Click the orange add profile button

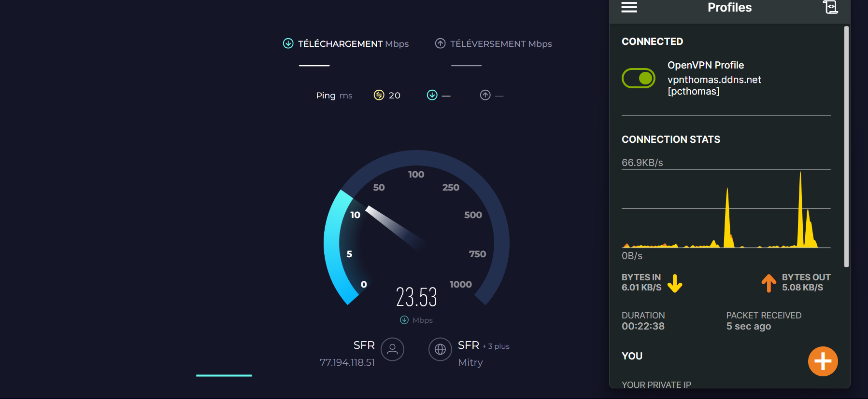(x=823, y=361)
